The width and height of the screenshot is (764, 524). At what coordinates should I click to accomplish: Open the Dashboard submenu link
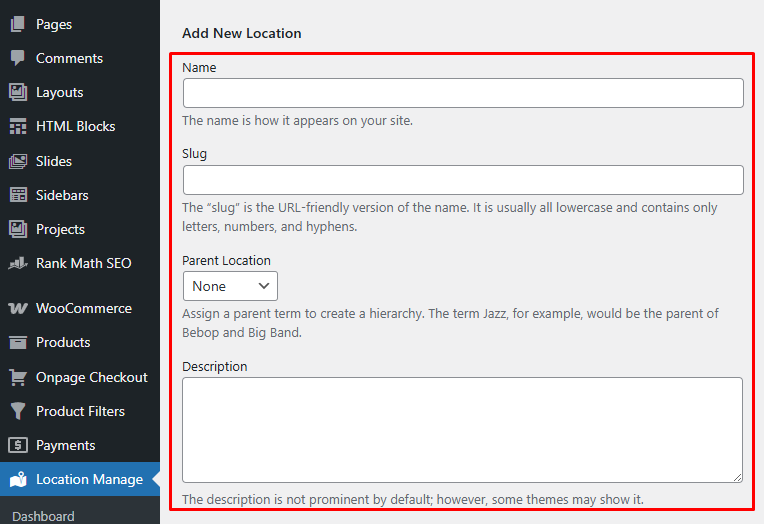click(x=43, y=516)
